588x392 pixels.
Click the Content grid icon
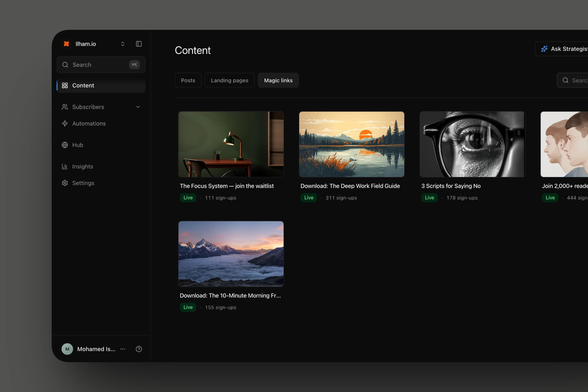[65, 85]
